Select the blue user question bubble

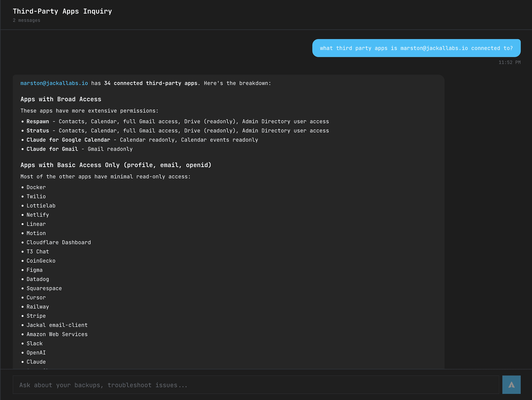pos(416,48)
